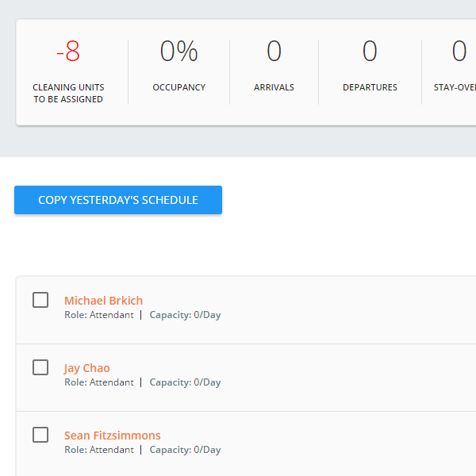The height and width of the screenshot is (476, 476).
Task: Open Jay Chao's name link
Action: coord(86,368)
